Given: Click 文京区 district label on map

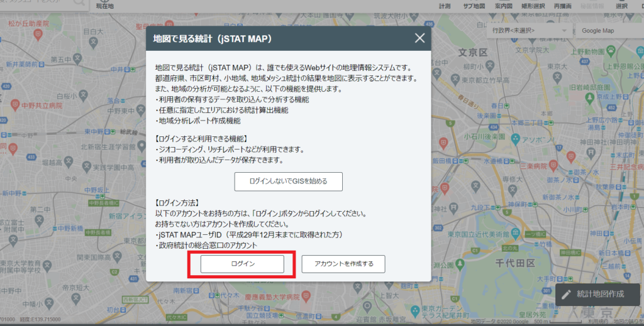Looking at the screenshot, I should click(x=473, y=53).
